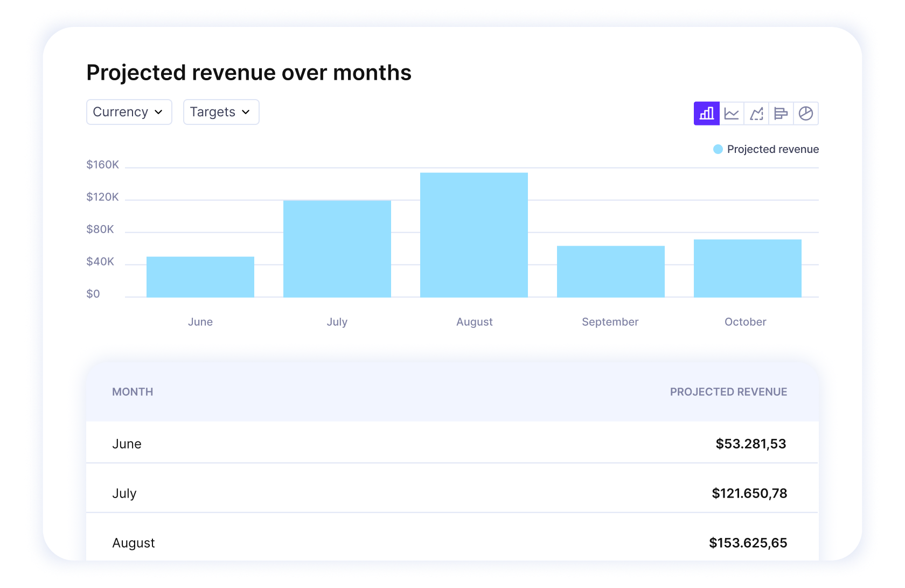Switch to the area chart view

(756, 114)
